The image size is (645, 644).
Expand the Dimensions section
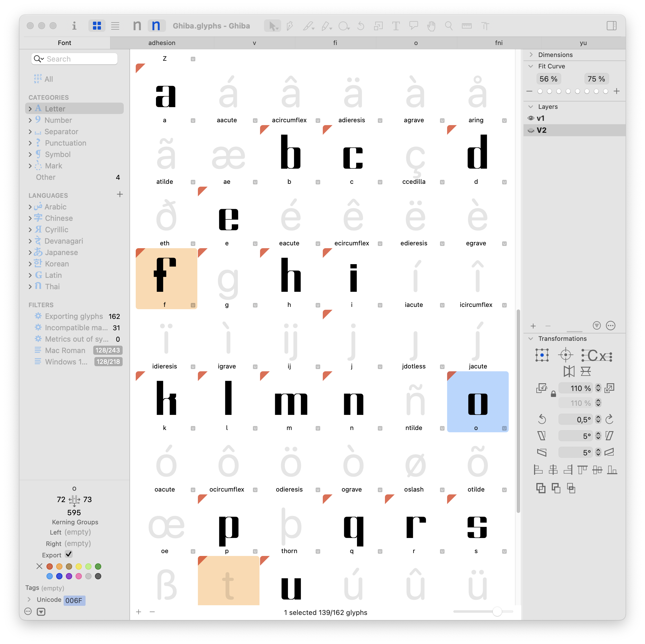pyautogui.click(x=531, y=55)
